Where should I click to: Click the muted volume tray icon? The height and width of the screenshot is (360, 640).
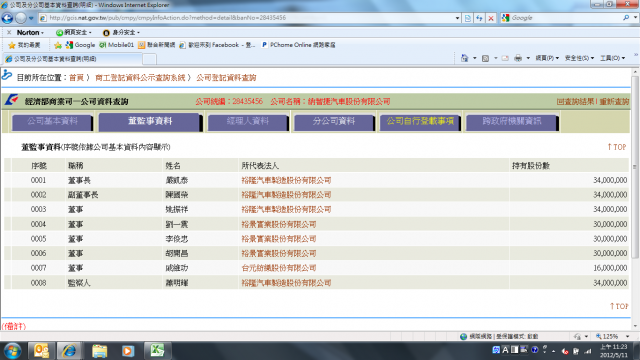(565, 351)
